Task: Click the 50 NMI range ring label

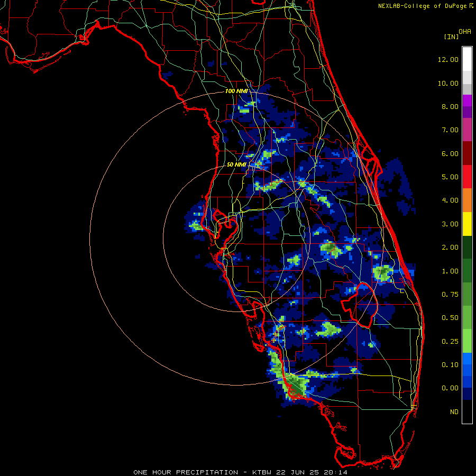Action: (236, 164)
